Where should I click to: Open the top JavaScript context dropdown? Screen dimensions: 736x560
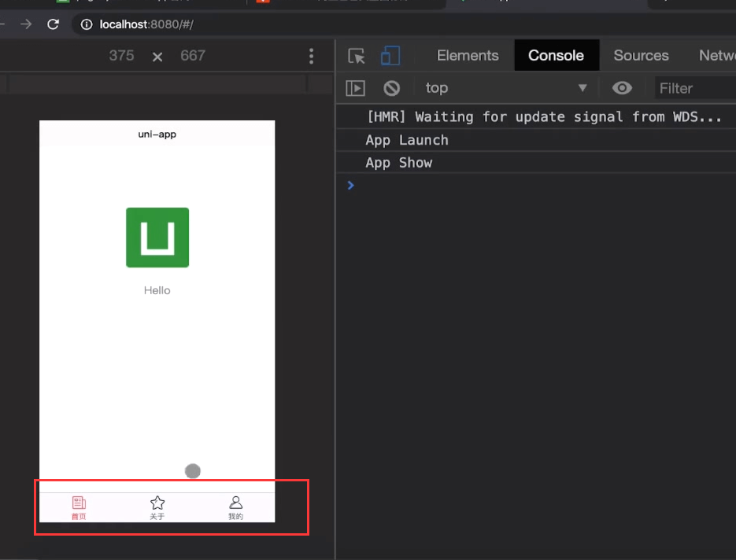click(x=506, y=88)
